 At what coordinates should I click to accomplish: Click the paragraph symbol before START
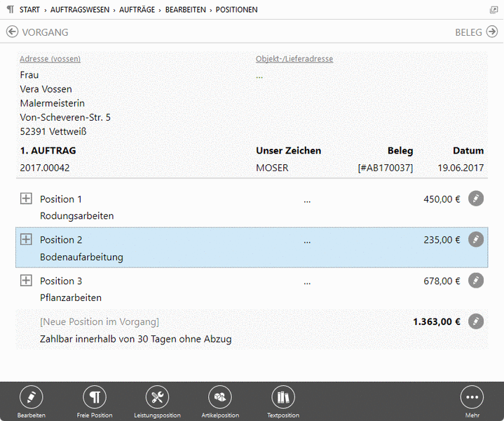pos(11,9)
